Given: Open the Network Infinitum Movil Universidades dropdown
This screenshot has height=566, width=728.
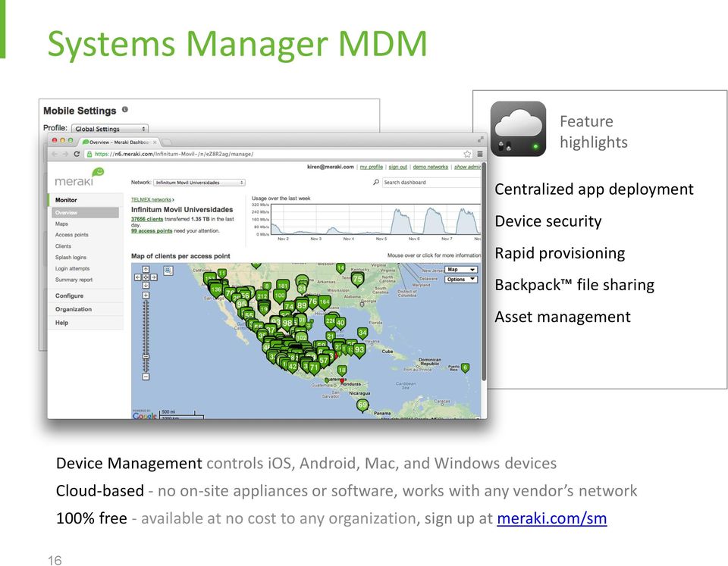Looking at the screenshot, I should coord(199,183).
